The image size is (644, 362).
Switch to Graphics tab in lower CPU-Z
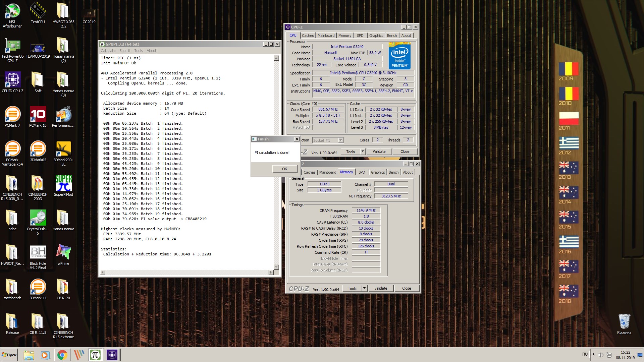pyautogui.click(x=378, y=172)
